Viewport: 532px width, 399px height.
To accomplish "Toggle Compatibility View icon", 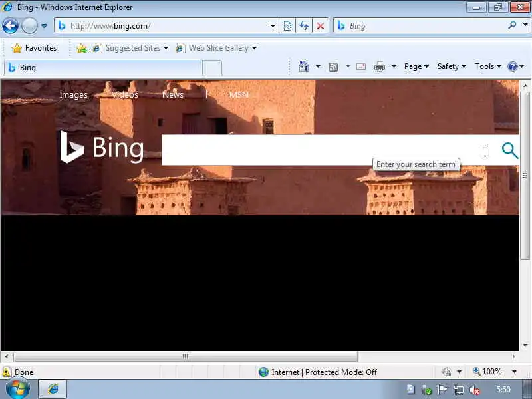I will click(x=287, y=26).
